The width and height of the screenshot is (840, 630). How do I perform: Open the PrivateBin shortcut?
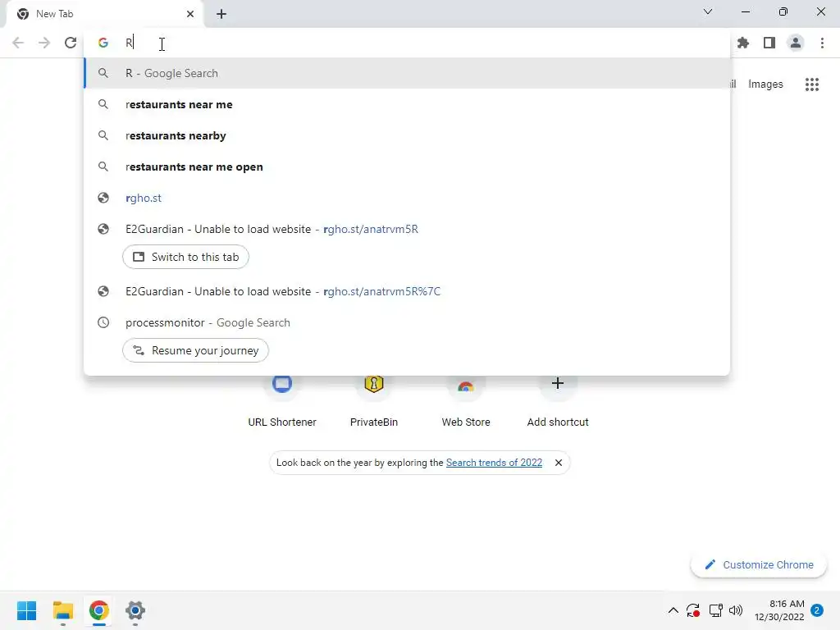pyautogui.click(x=374, y=399)
